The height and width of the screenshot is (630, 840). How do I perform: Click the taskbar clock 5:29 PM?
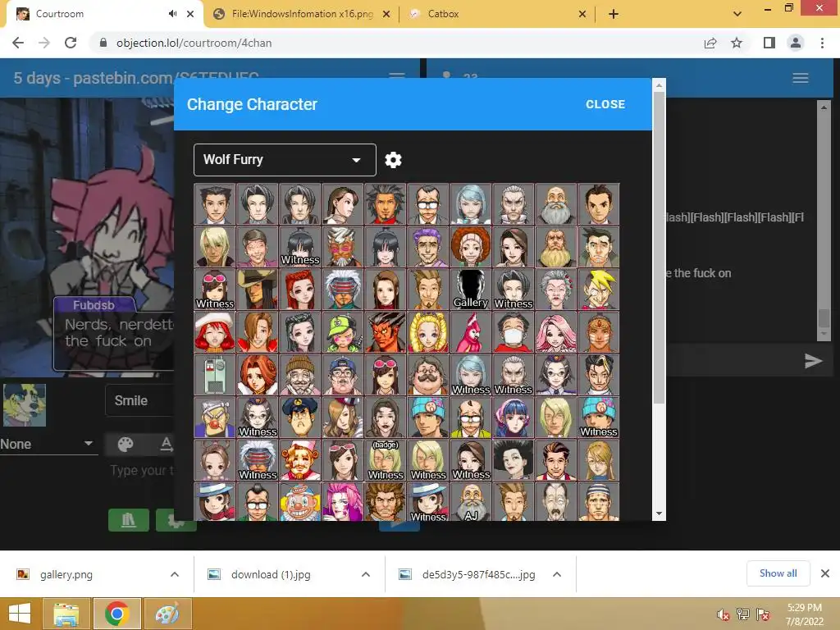tap(804, 608)
